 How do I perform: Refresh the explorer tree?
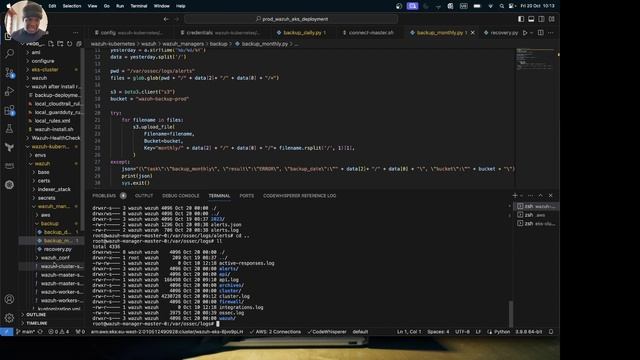point(69,44)
